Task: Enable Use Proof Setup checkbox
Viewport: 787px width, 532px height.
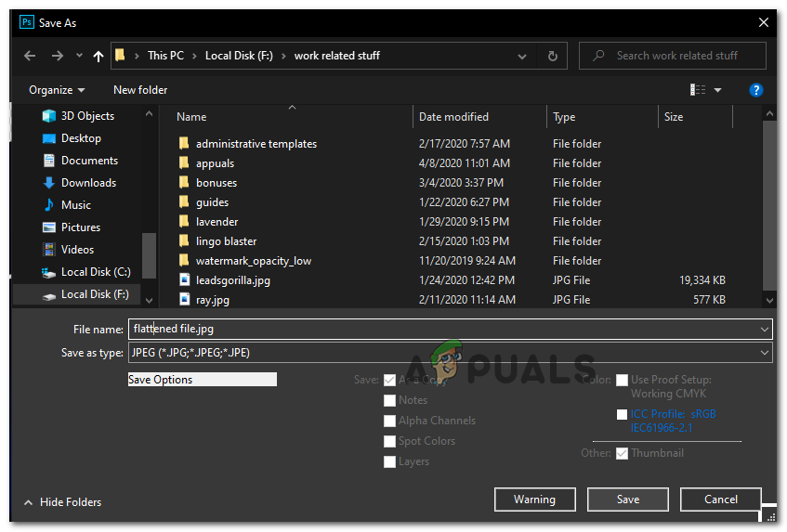Action: [x=622, y=380]
